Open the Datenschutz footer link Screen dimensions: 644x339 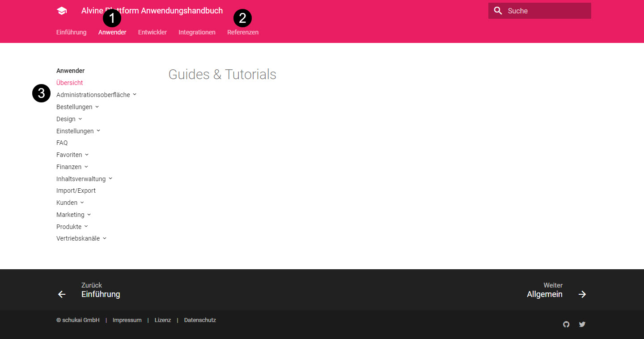click(x=200, y=320)
